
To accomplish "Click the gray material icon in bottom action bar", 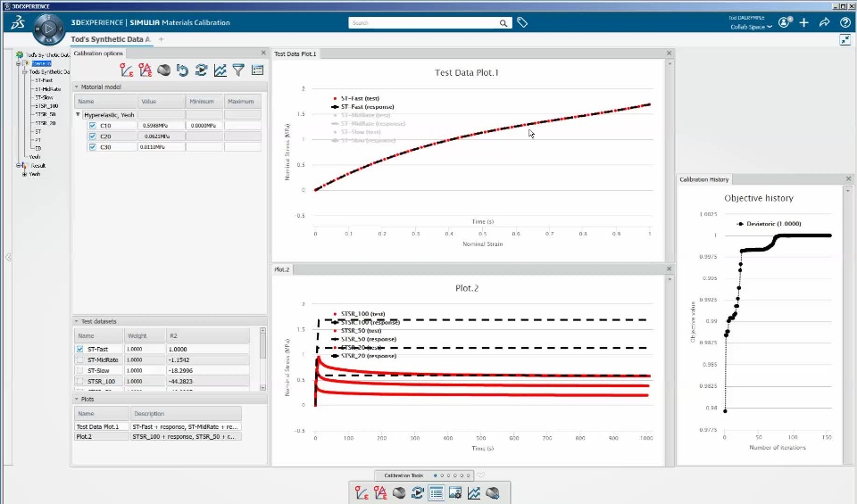I will click(x=399, y=492).
